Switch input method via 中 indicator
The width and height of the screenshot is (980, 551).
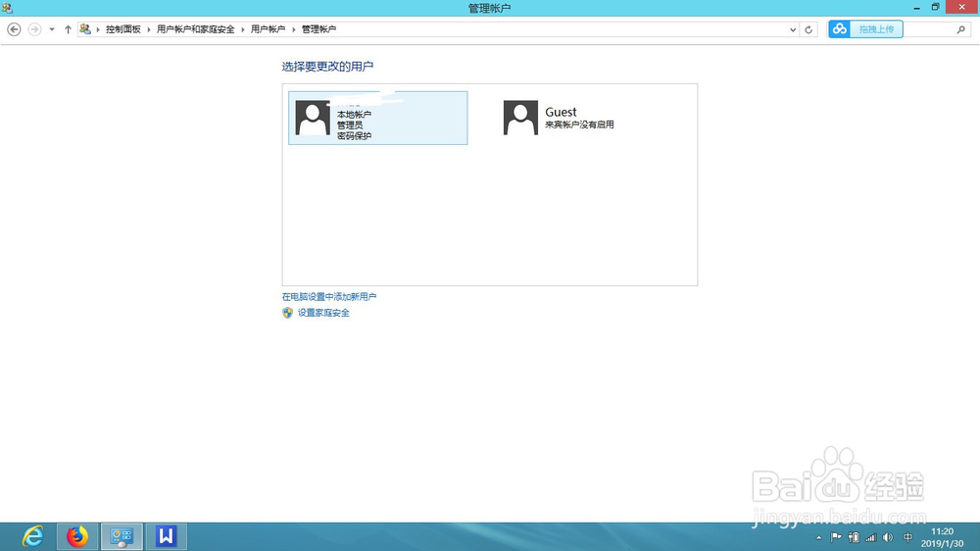[908, 537]
